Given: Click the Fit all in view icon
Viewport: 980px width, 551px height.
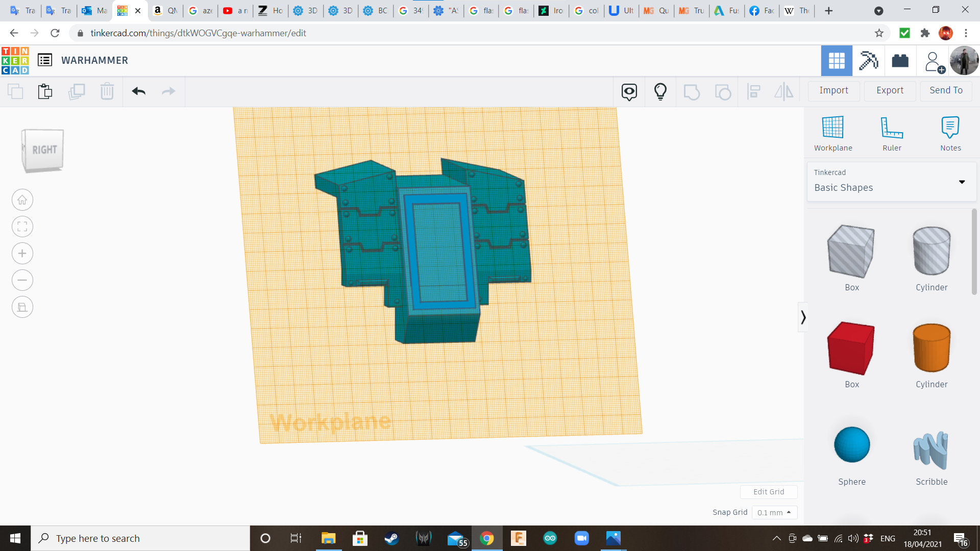Looking at the screenshot, I should point(22,227).
